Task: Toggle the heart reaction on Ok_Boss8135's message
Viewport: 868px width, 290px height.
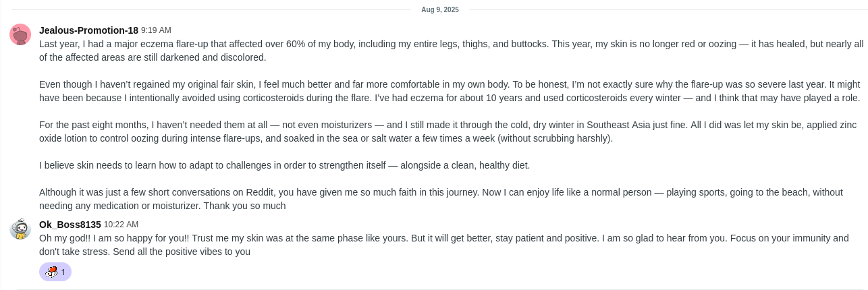Action: 51,272
